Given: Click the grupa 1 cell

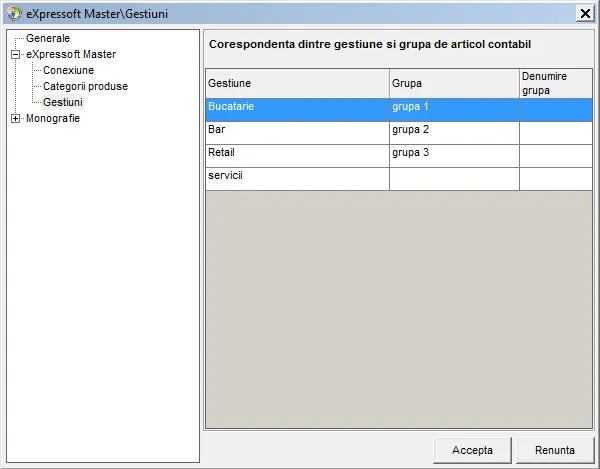Looking at the screenshot, I should pyautogui.click(x=454, y=110).
